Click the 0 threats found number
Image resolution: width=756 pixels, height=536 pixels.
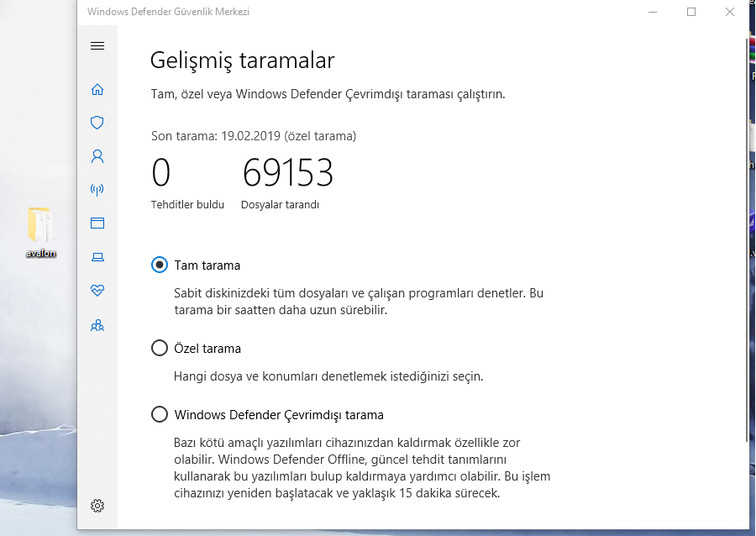click(x=161, y=172)
